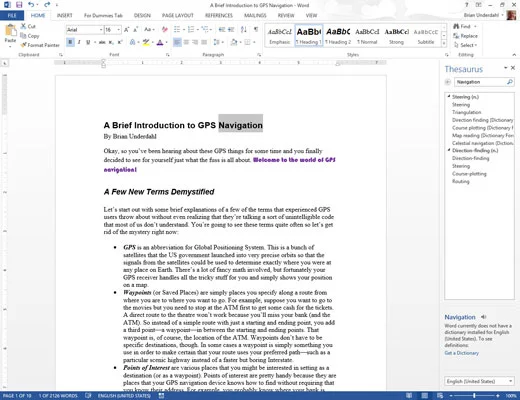The image size is (520, 400).
Task: Click the Undo arrow icon
Action: click(31, 5)
